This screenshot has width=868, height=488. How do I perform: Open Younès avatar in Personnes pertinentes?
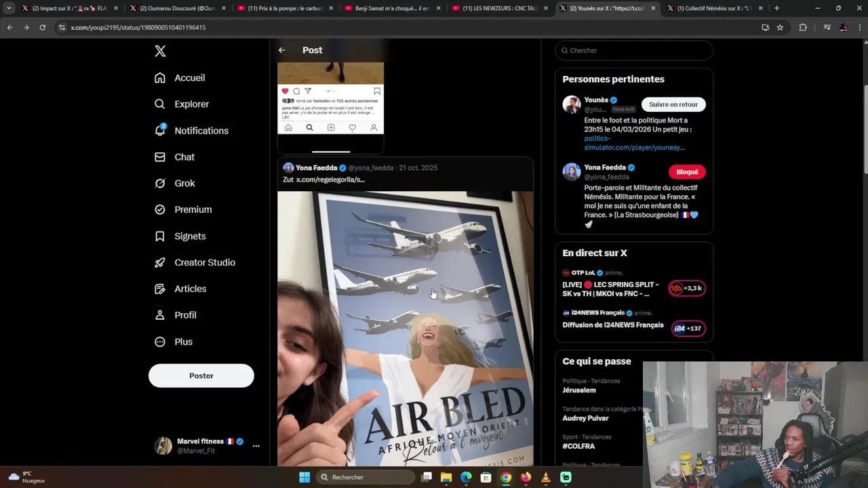point(572,104)
